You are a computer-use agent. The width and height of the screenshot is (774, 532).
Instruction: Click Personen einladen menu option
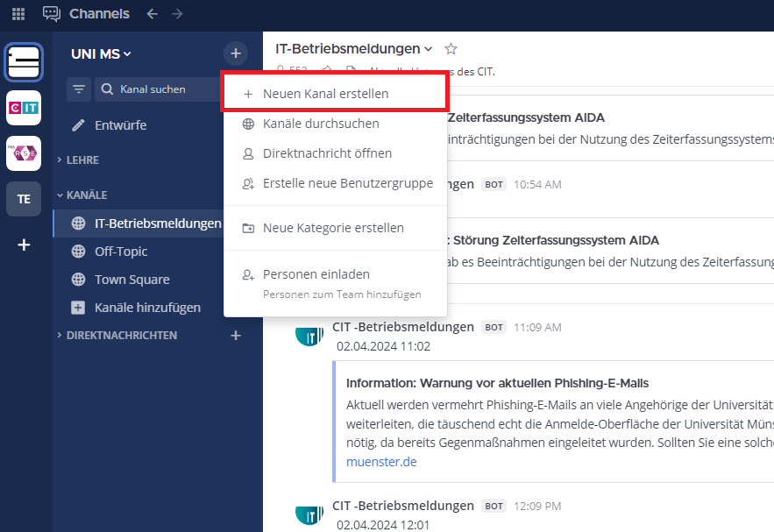click(x=316, y=274)
